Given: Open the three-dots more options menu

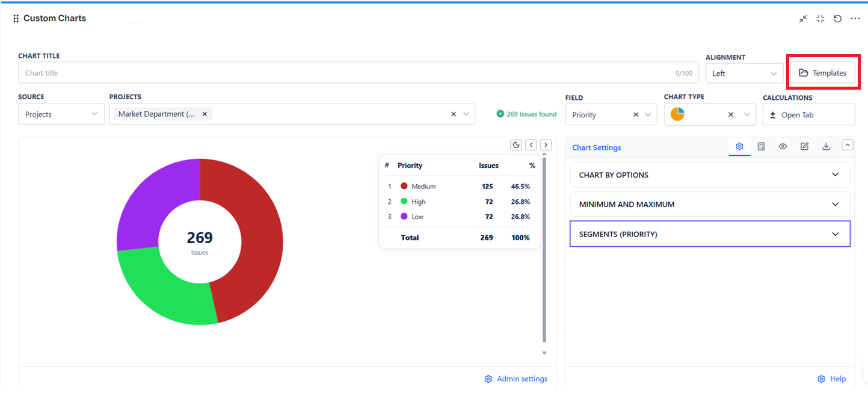Looking at the screenshot, I should coord(855,19).
